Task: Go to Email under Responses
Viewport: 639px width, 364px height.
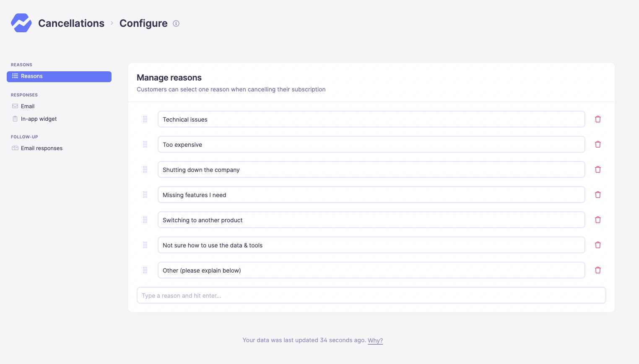Action: (28, 106)
